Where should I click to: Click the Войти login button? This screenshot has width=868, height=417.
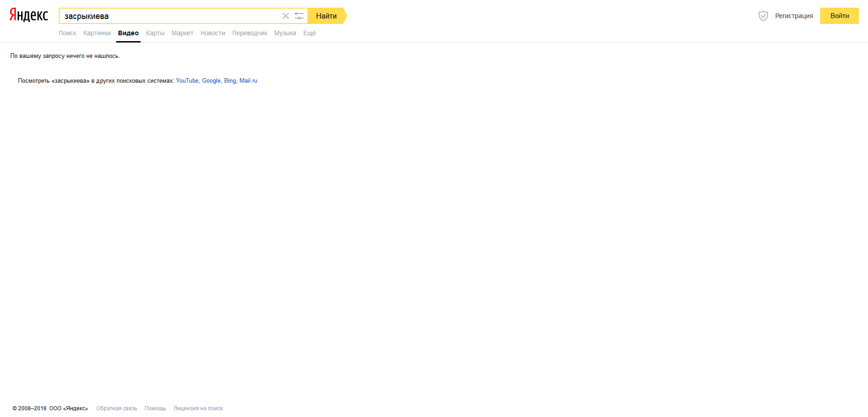(839, 16)
